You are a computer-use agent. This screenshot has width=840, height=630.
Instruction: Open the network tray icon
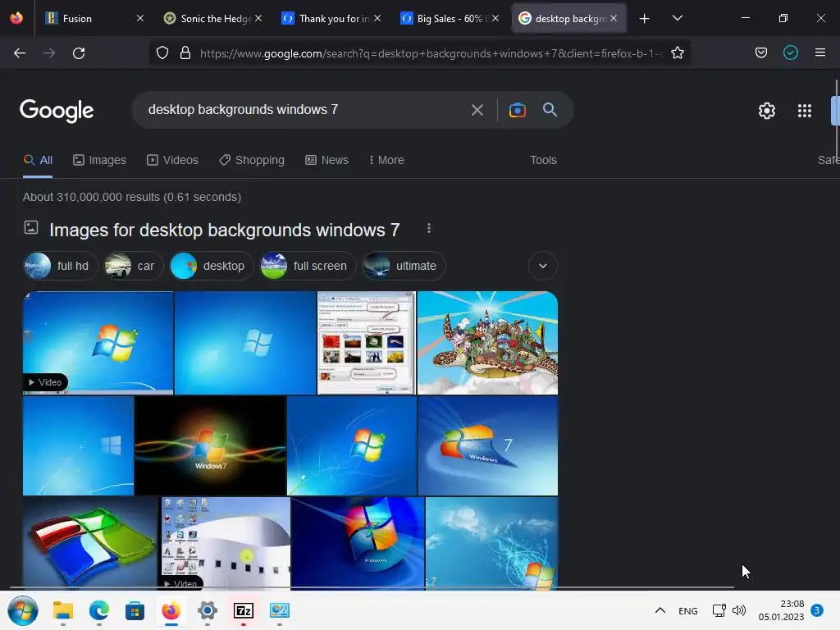(x=719, y=610)
